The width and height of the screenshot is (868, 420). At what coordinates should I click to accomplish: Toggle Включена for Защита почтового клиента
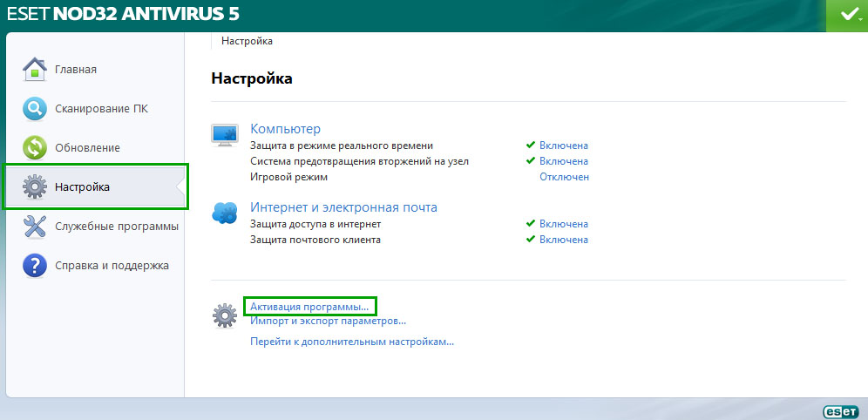[564, 240]
